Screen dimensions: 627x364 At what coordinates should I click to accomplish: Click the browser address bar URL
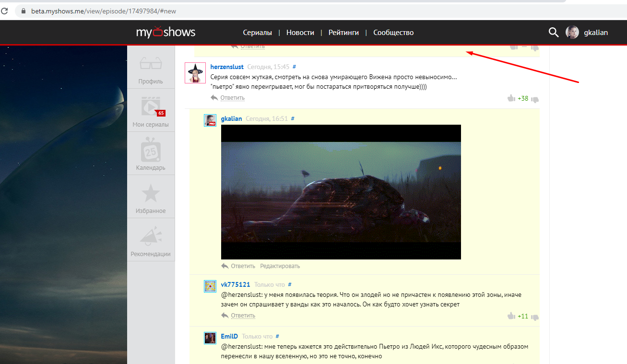click(104, 11)
